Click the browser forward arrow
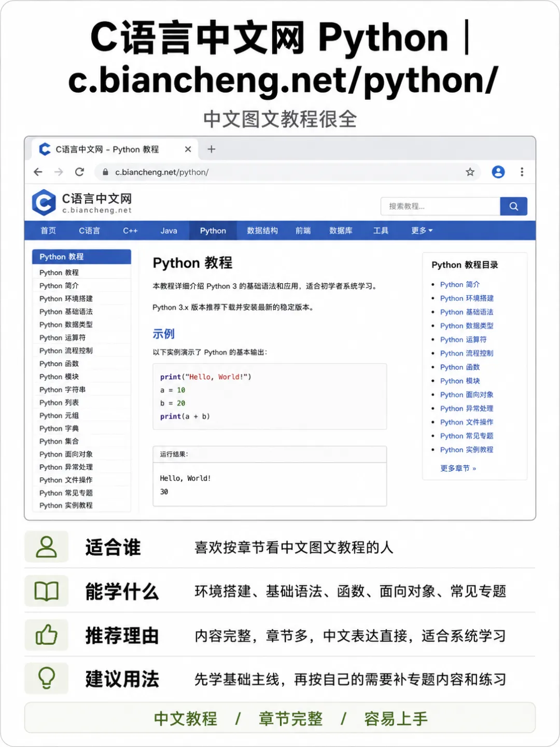The width and height of the screenshot is (560, 747). point(59,172)
